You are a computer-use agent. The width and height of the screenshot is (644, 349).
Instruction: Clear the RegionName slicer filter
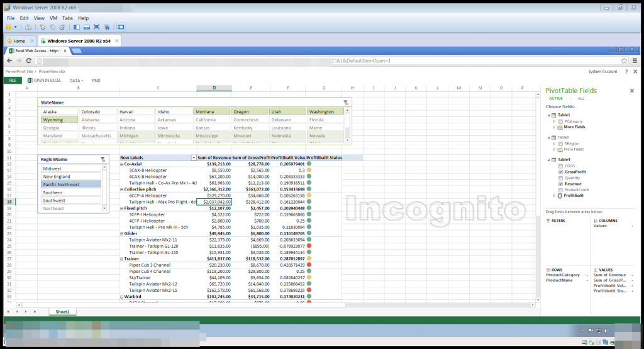(x=103, y=159)
